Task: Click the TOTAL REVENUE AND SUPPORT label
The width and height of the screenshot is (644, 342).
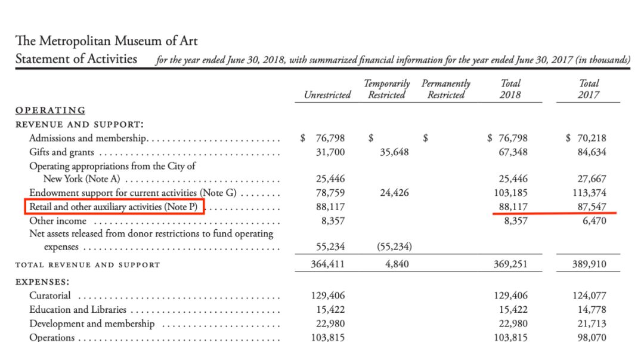Action: 88,264
